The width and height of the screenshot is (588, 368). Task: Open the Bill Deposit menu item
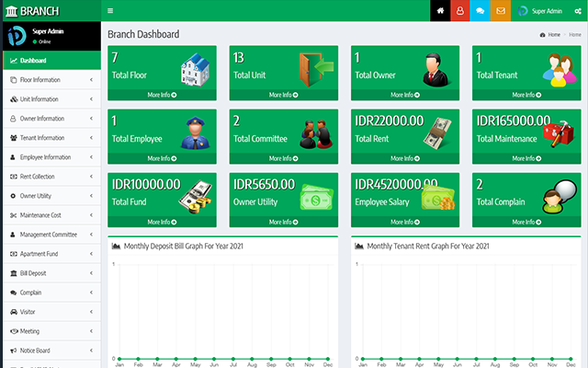pyautogui.click(x=51, y=273)
